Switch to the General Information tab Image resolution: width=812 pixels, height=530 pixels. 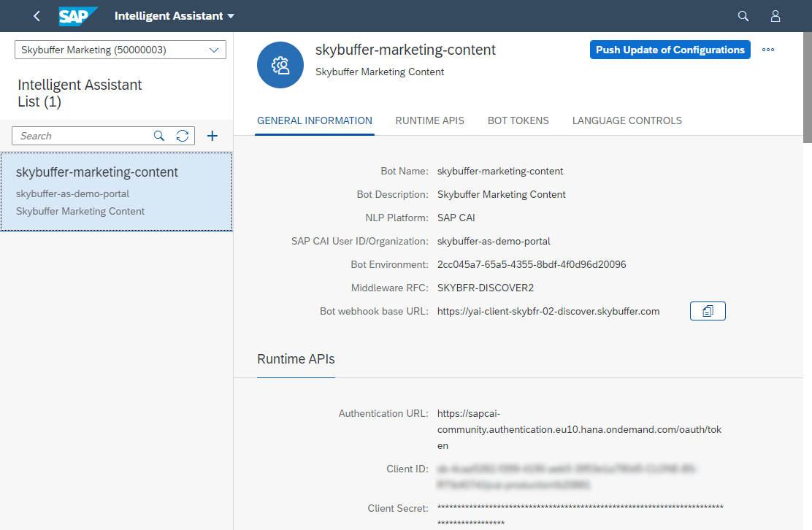(x=314, y=120)
